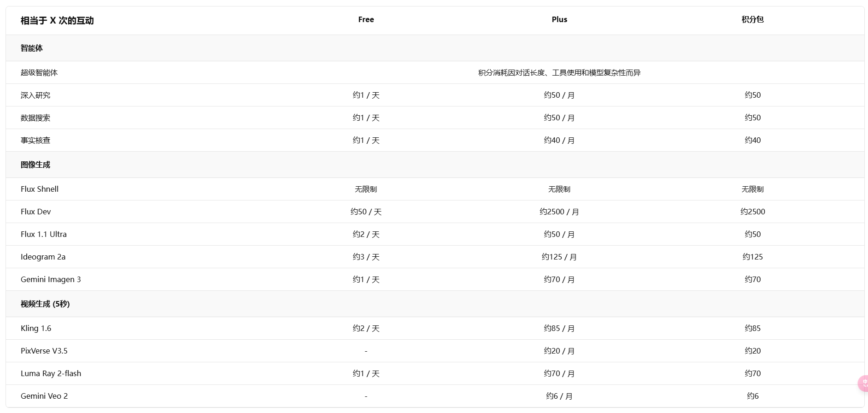
Task: Click the 视频生成 (5秒) section header
Action: tap(45, 304)
